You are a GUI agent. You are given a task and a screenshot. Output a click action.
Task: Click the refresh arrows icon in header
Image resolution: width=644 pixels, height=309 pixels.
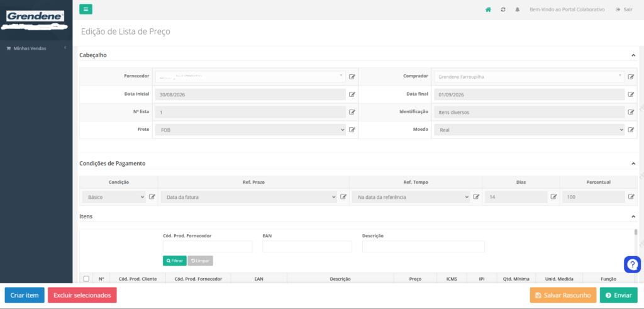point(502,9)
